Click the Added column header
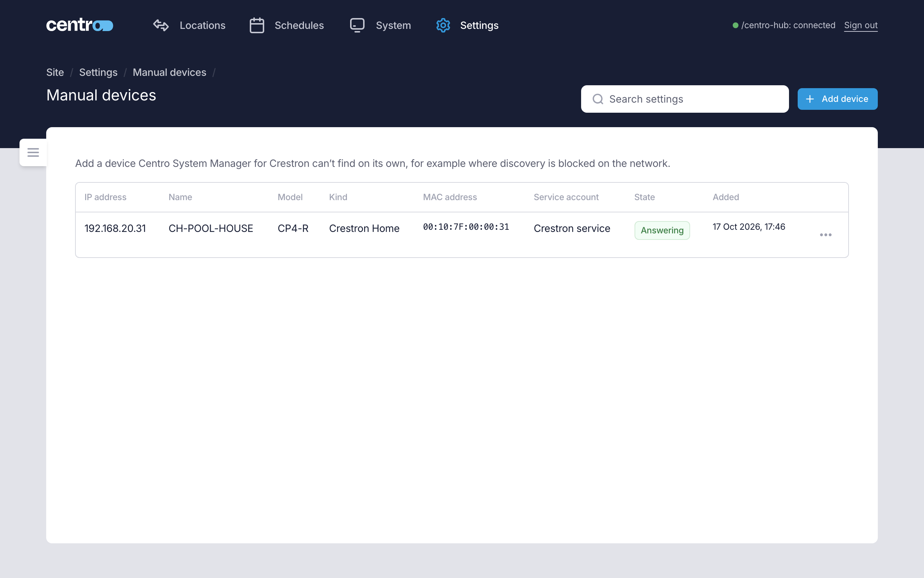 (726, 197)
